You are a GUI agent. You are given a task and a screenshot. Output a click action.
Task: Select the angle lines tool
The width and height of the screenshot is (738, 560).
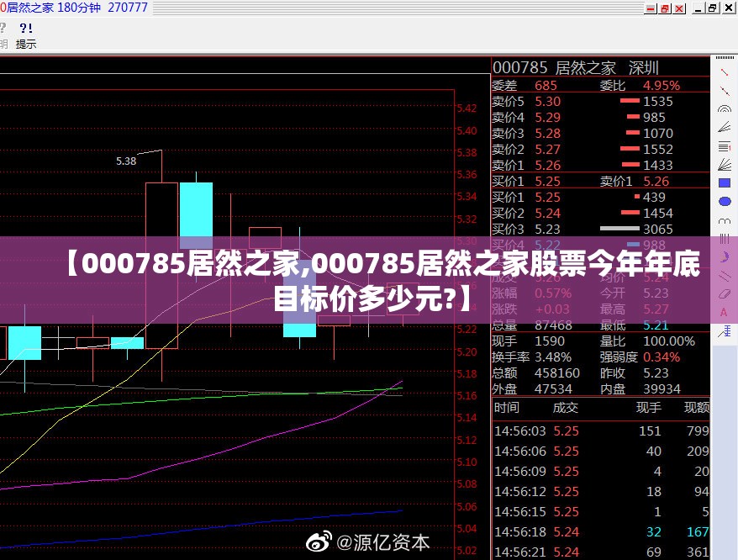tap(725, 127)
